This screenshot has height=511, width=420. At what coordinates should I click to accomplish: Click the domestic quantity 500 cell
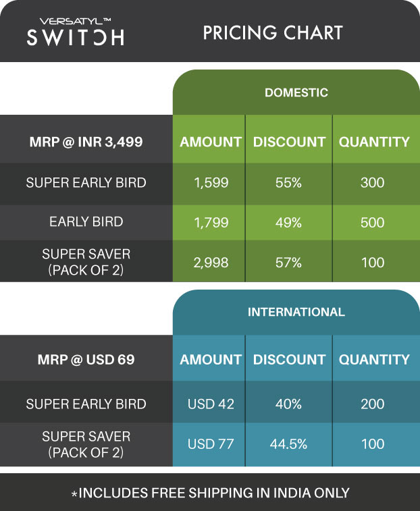coord(373,222)
